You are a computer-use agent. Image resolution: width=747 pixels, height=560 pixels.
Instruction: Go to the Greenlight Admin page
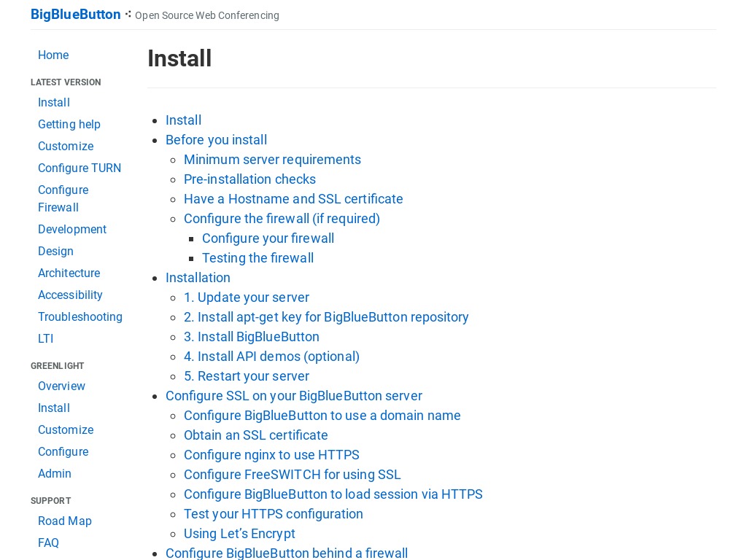click(x=55, y=474)
